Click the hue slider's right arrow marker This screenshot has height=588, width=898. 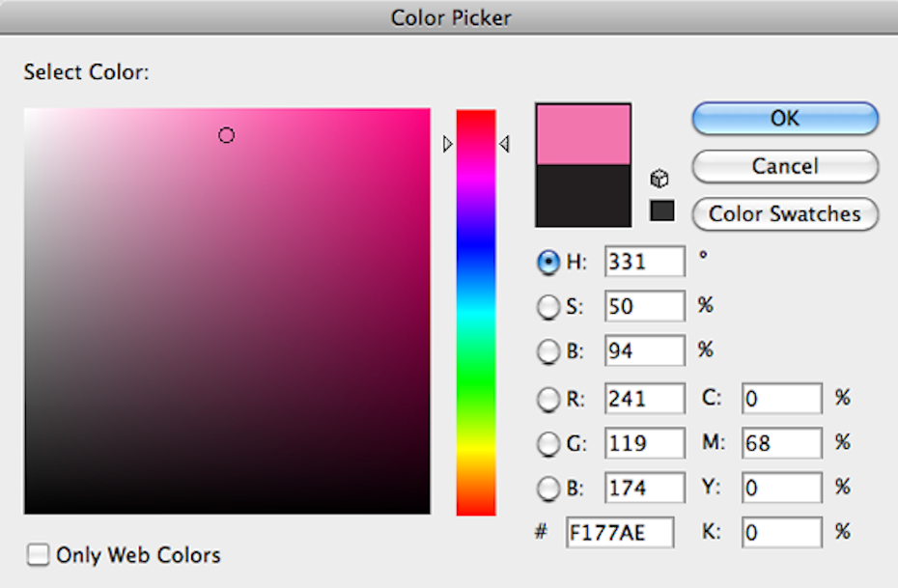(x=504, y=144)
